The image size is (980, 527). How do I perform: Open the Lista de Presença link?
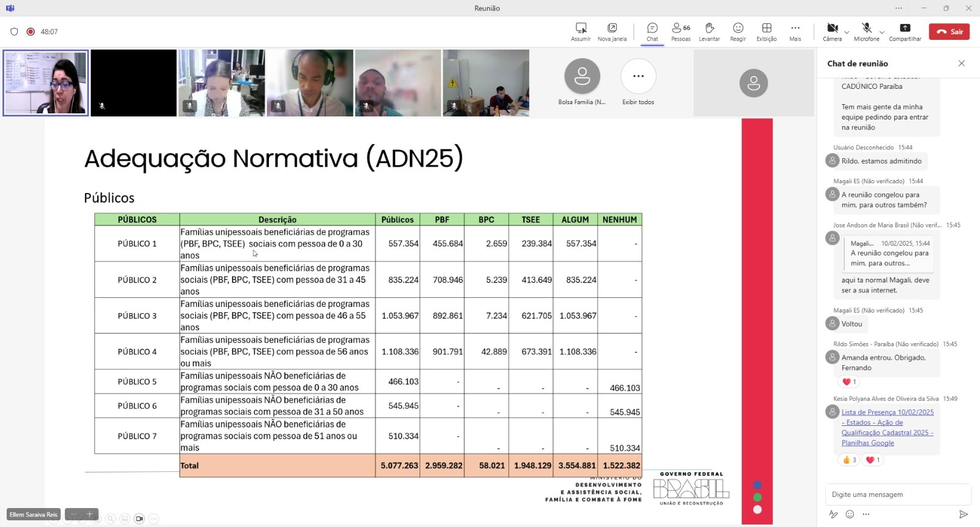point(887,427)
